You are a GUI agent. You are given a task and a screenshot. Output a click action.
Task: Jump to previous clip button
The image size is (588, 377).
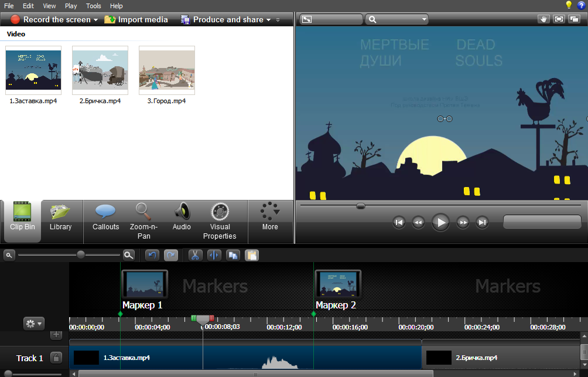[399, 223]
